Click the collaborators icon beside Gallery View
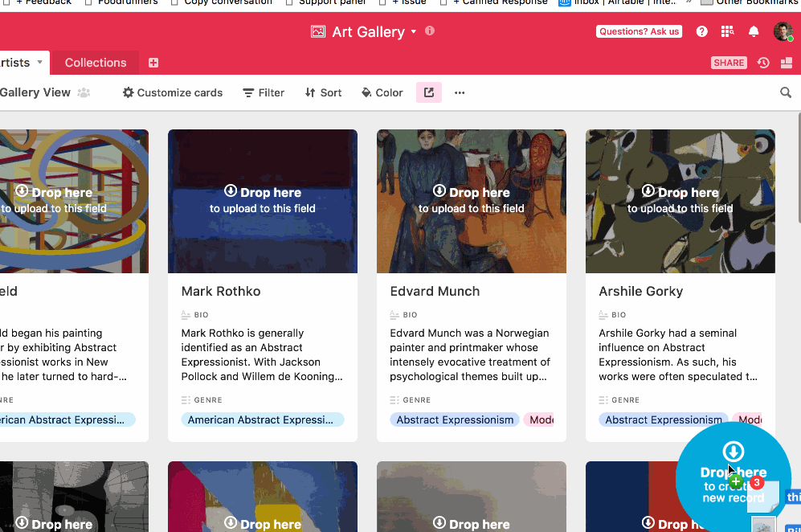Image resolution: width=801 pixels, height=532 pixels. [84, 92]
